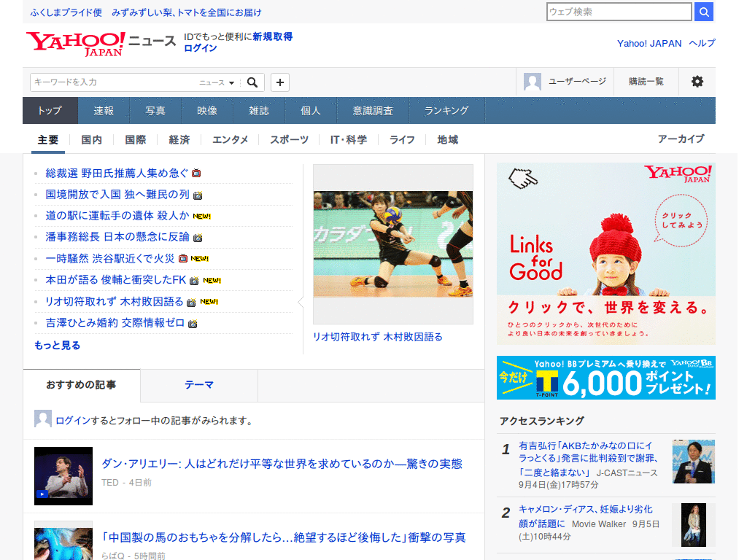
Task: Open the ランキング tab
Action: point(447,111)
